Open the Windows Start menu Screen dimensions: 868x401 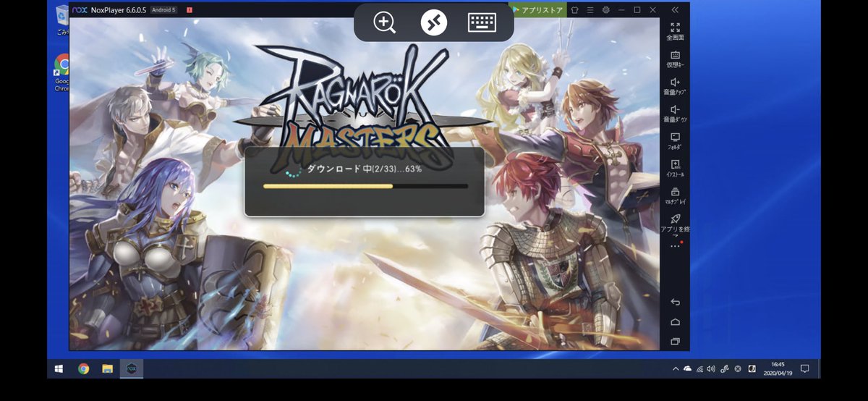pyautogui.click(x=59, y=368)
